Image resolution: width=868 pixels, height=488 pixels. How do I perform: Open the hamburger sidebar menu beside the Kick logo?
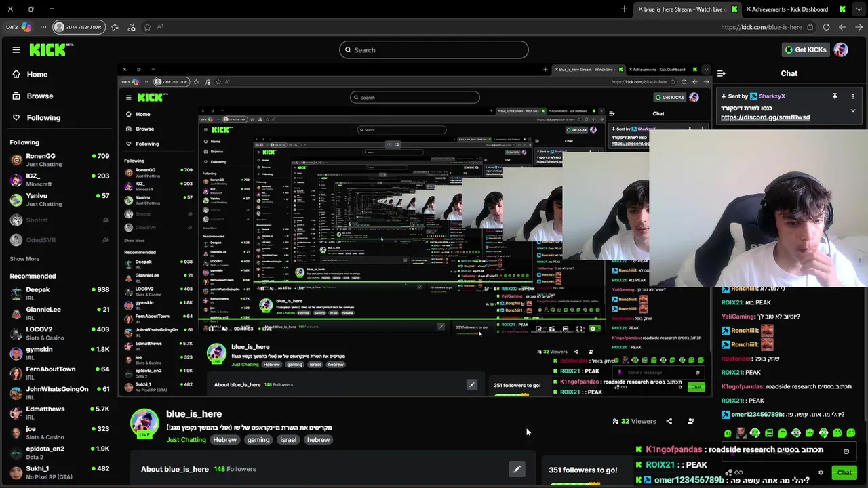[16, 49]
